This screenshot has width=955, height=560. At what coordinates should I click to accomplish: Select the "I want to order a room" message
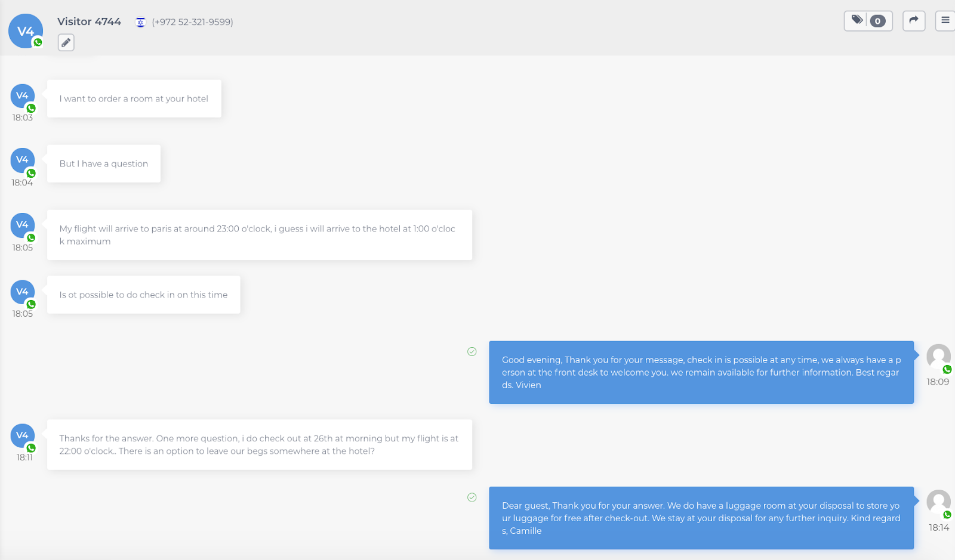click(134, 99)
